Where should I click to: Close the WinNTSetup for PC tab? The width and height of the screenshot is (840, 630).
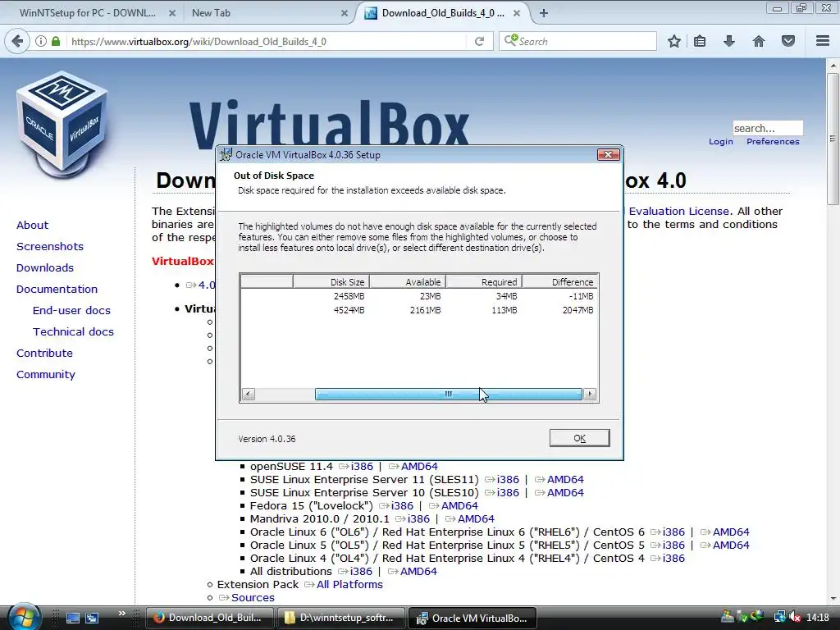[x=172, y=13]
